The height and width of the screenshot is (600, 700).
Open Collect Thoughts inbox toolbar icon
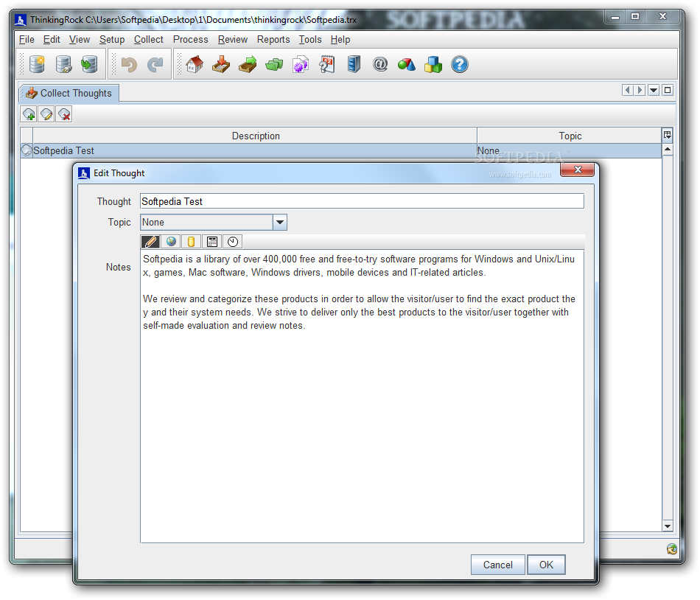pos(221,64)
